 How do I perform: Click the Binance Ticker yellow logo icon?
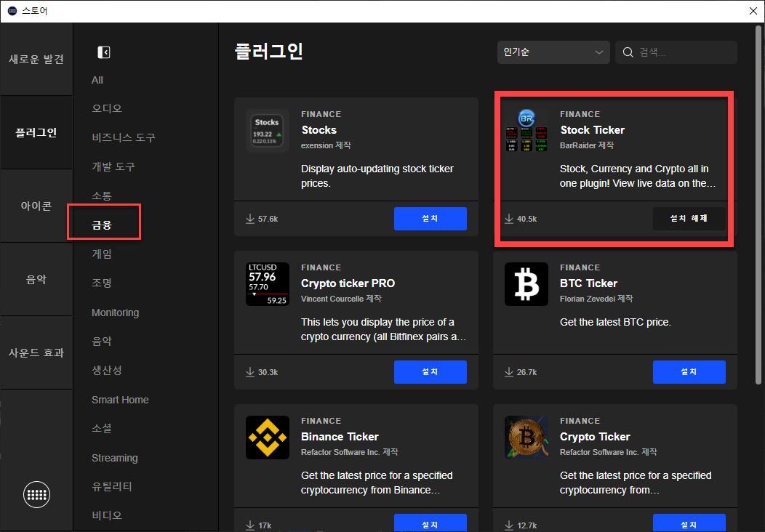pyautogui.click(x=268, y=438)
